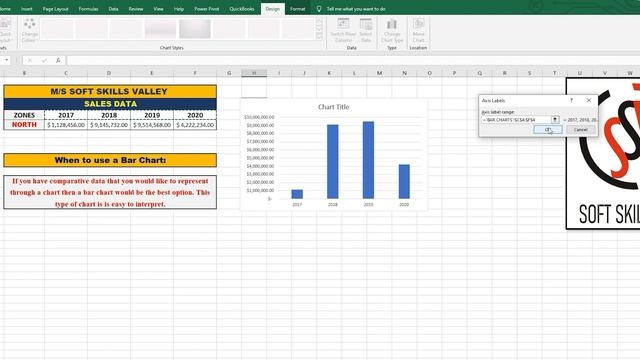Click the 2018 bar in the chart
This screenshot has width=640, height=360.
pos(333,162)
